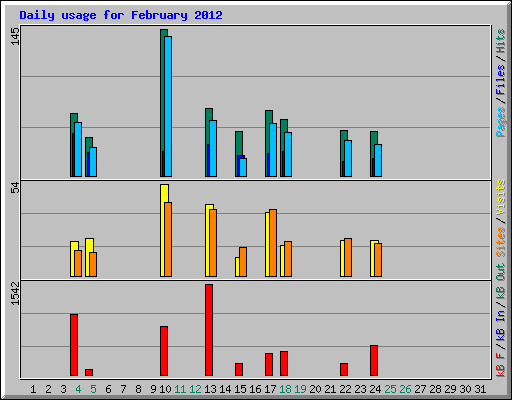Select the cyan Pages bar for day 5
The image size is (512, 400).
93,162
